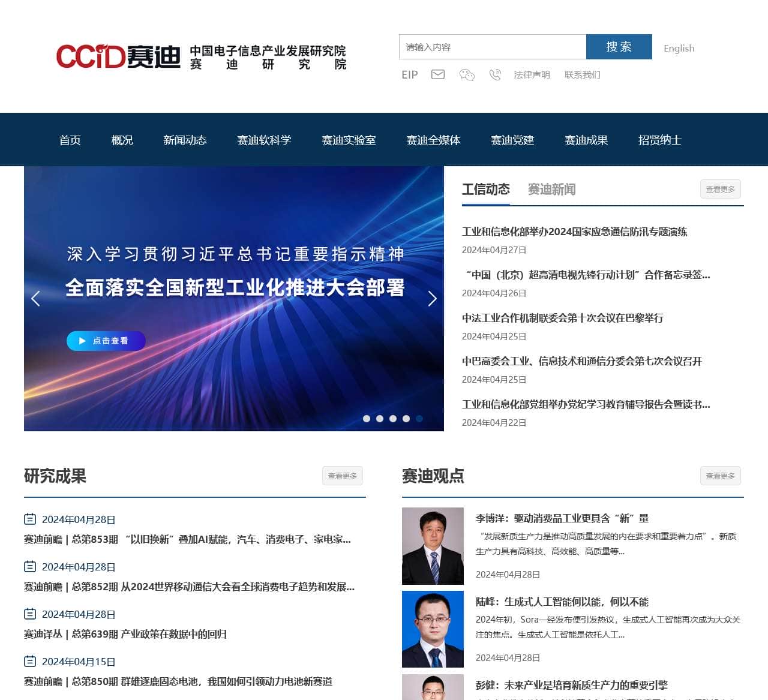Open the WeChat icon in header
Image resolution: width=768 pixels, height=700 pixels.
point(467,74)
